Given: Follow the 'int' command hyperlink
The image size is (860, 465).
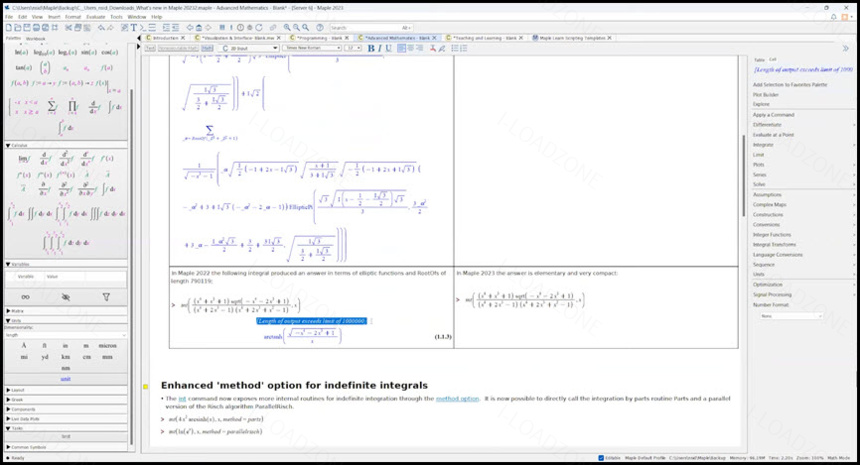Looking at the screenshot, I should [182, 399].
